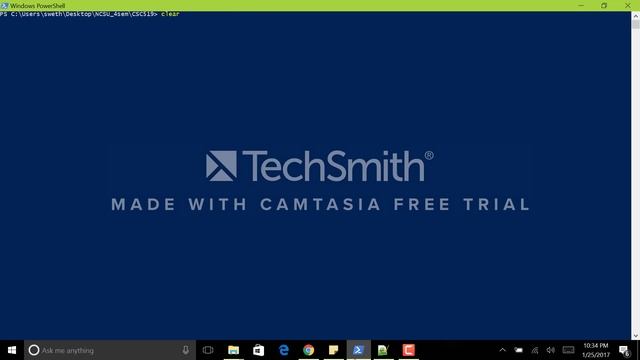This screenshot has height=360, width=640.
Task: Open Sticky Notes from the taskbar
Action: point(333,350)
